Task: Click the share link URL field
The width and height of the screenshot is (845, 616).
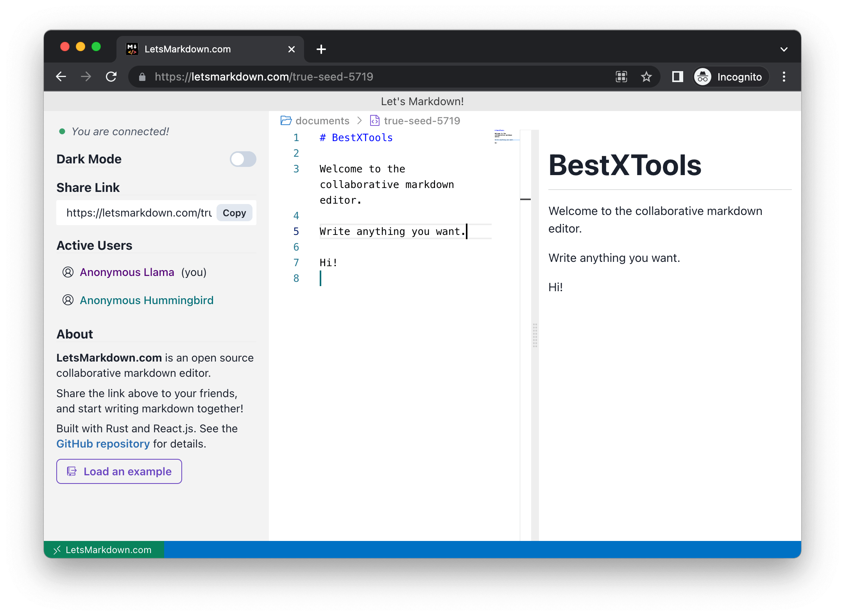Action: click(139, 213)
